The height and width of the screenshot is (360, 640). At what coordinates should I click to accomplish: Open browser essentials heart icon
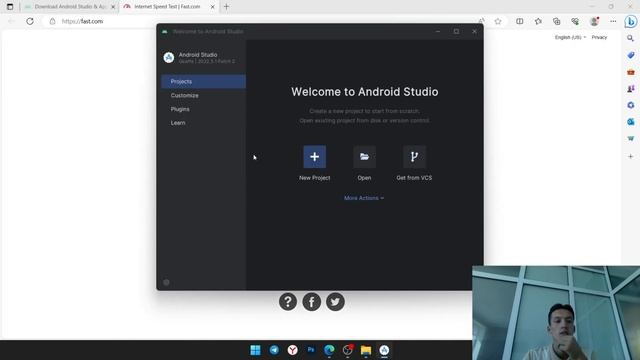coord(575,21)
